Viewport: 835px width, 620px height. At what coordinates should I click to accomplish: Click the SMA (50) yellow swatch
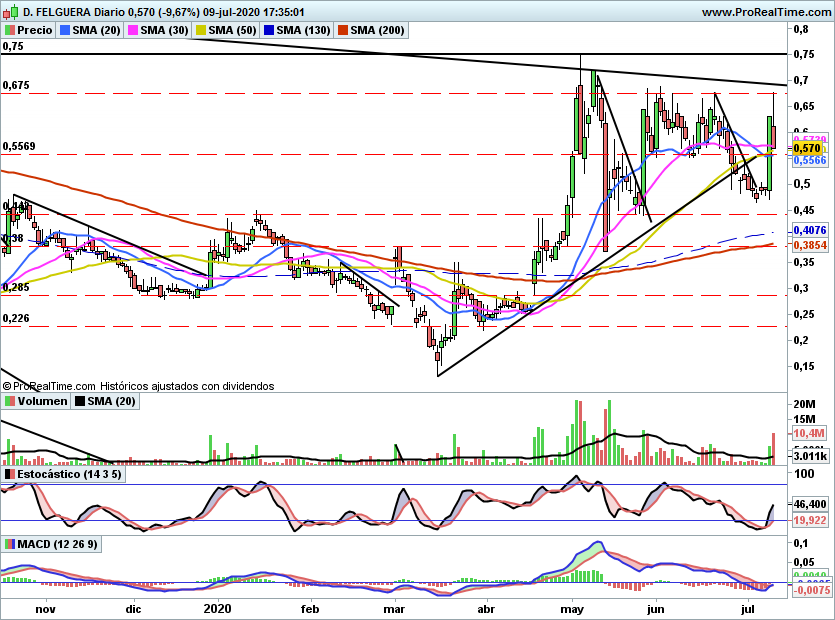point(201,30)
